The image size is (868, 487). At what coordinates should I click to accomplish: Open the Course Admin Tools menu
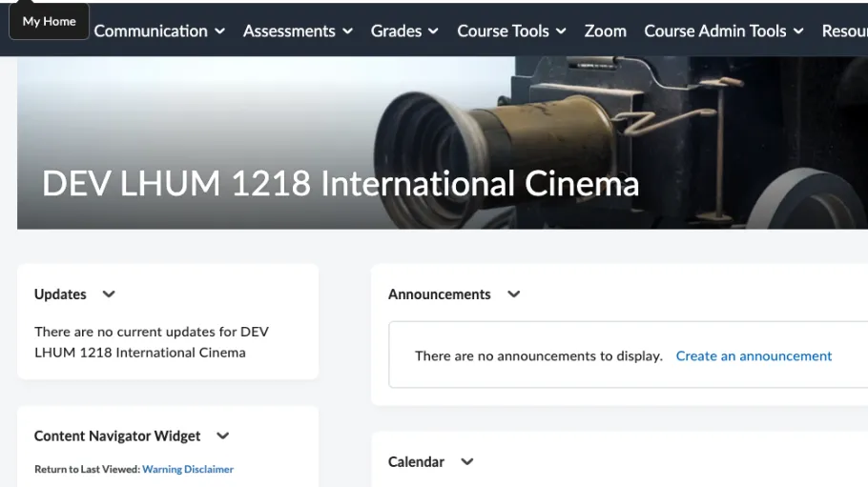724,30
